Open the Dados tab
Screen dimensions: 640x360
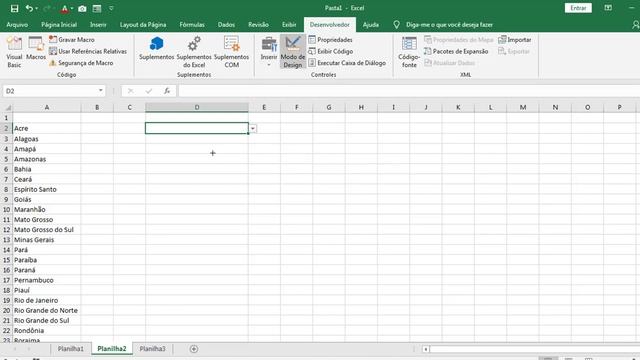pyautogui.click(x=226, y=24)
